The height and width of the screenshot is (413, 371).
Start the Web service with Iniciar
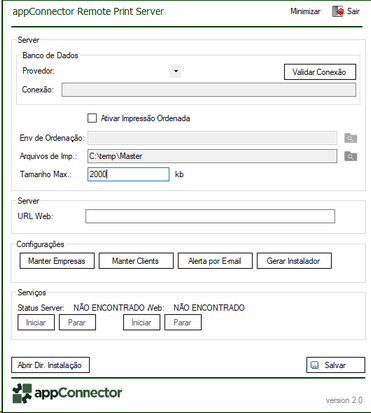click(x=142, y=322)
